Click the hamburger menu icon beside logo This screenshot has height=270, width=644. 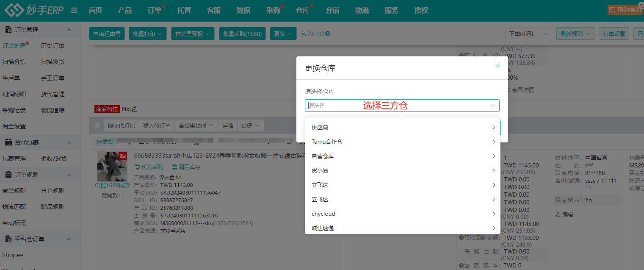click(x=74, y=11)
